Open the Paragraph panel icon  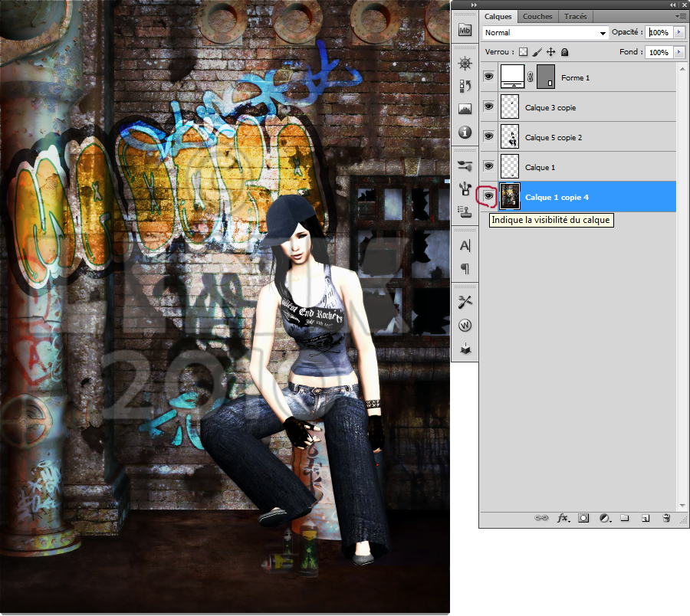(x=465, y=269)
